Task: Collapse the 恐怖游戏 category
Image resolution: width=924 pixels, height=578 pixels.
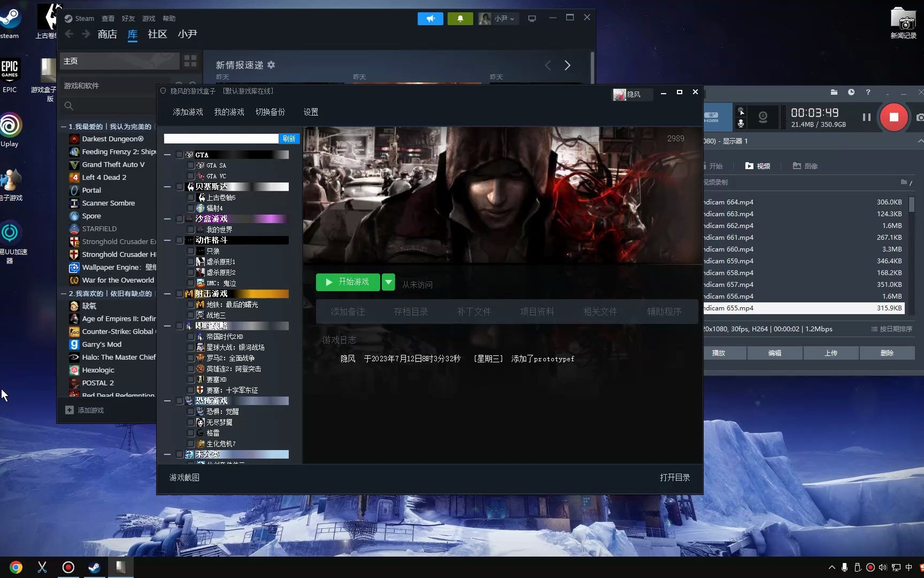Action: coord(167,401)
